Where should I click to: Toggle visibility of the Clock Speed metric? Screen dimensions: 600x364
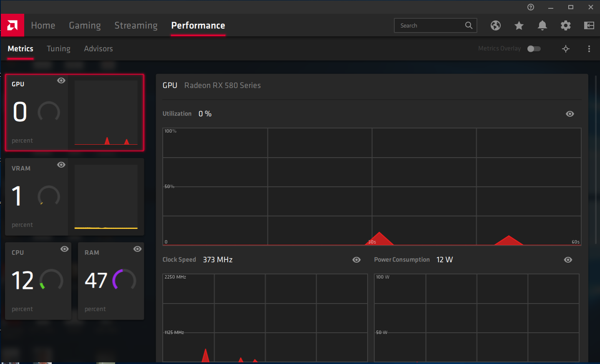click(357, 260)
